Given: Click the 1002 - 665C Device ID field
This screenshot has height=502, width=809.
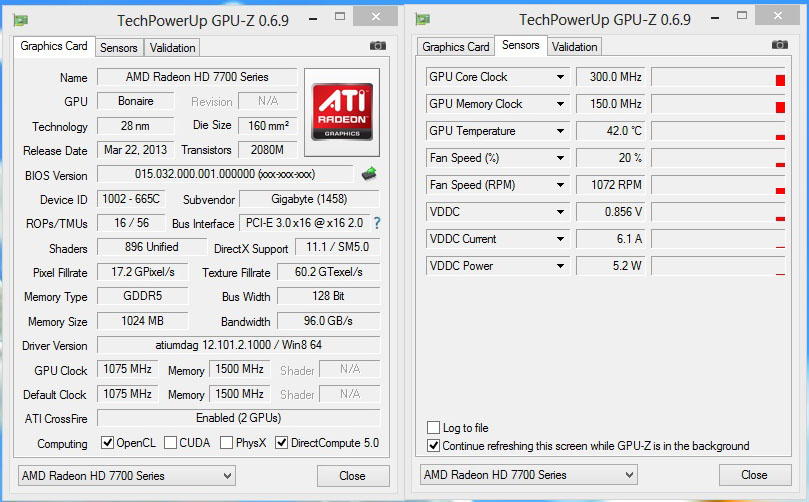Looking at the screenshot, I should pyautogui.click(x=131, y=199).
